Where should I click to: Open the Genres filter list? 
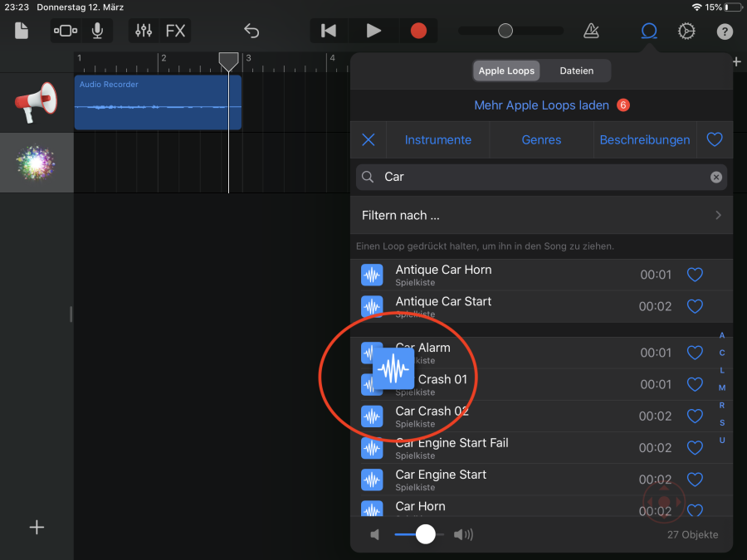coord(541,140)
